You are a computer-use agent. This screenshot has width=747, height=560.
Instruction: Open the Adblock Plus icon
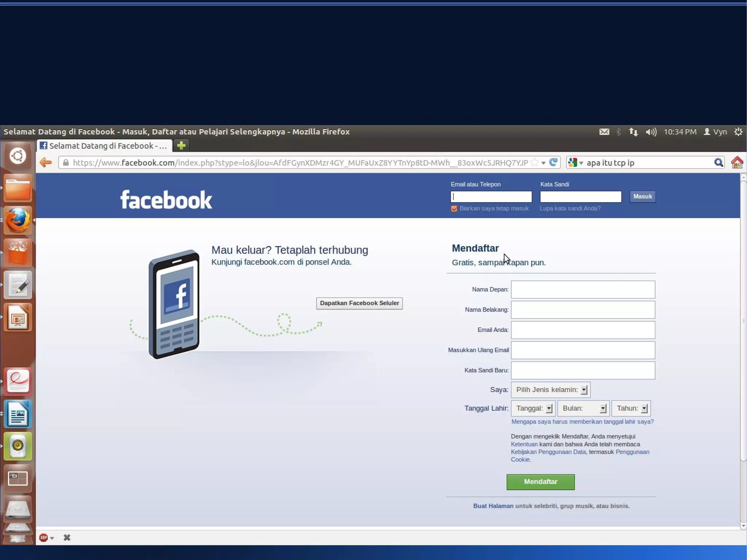coord(43,537)
